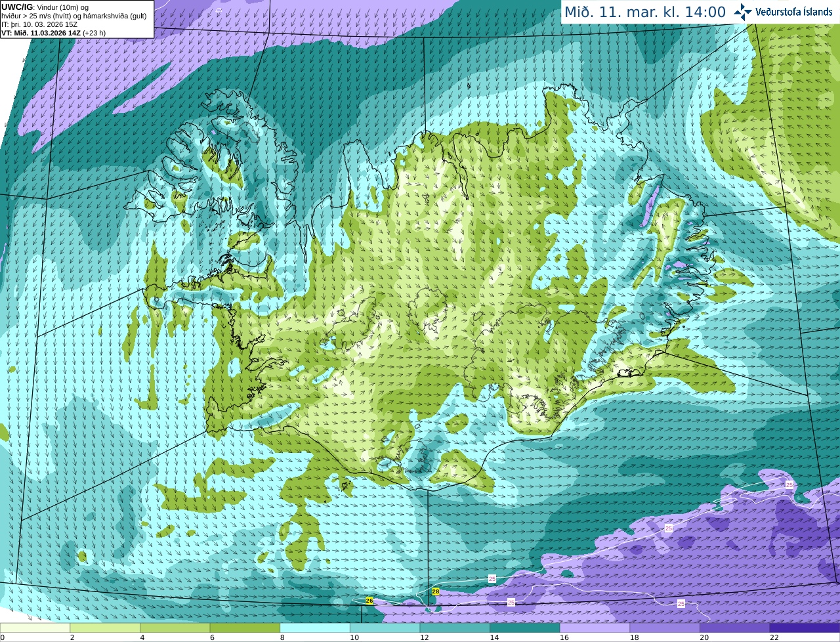The height and width of the screenshot is (642, 840).
Task: Pick the 8–10 m/s pale cyan swatch
Action: [x=315, y=628]
